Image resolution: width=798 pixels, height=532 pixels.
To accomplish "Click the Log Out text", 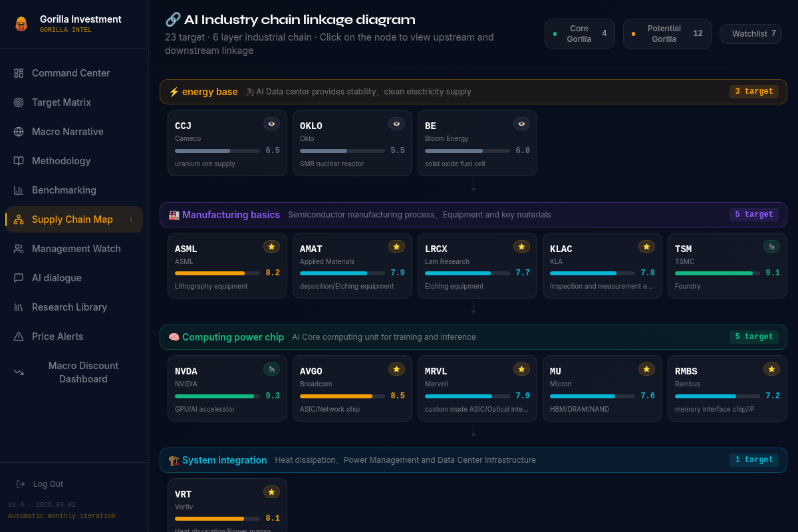I will [x=48, y=484].
